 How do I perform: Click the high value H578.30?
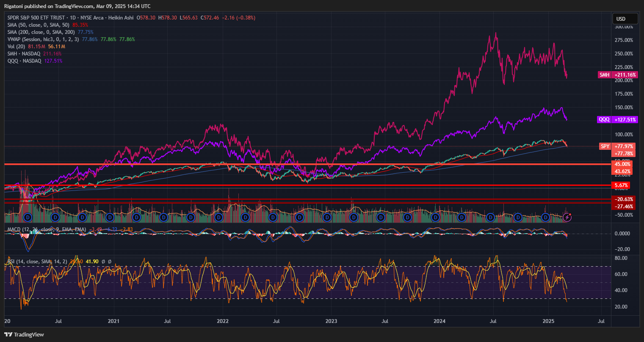[169, 18]
